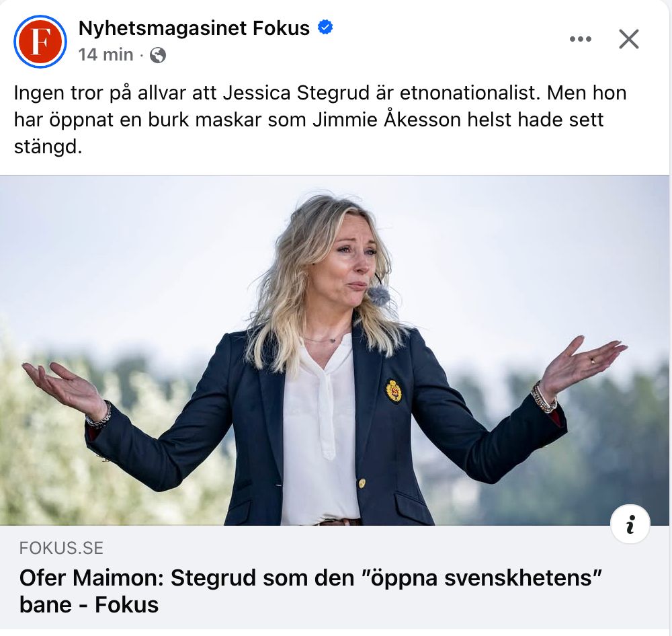Open the Nyhetsmagasinet Fokus page name
Screen dimensions: 672x636
(194, 28)
